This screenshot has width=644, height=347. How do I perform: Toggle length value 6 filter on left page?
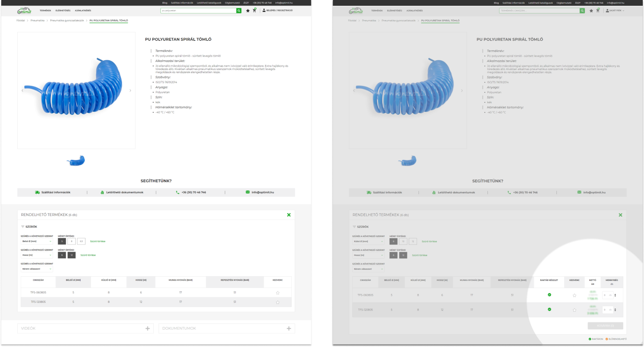[62, 255]
